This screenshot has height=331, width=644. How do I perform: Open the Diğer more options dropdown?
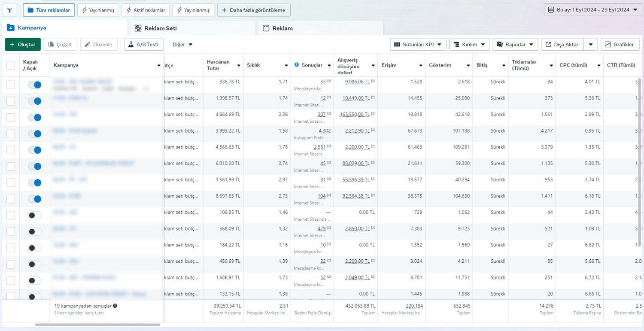[182, 44]
